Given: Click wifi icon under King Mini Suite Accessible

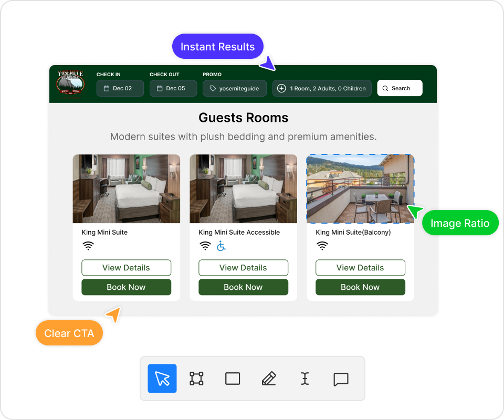Looking at the screenshot, I should (x=205, y=246).
